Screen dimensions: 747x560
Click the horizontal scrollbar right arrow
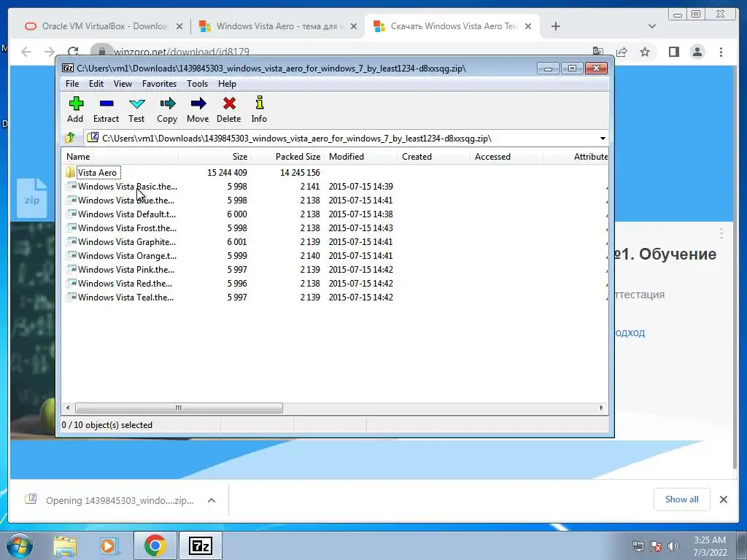point(601,408)
